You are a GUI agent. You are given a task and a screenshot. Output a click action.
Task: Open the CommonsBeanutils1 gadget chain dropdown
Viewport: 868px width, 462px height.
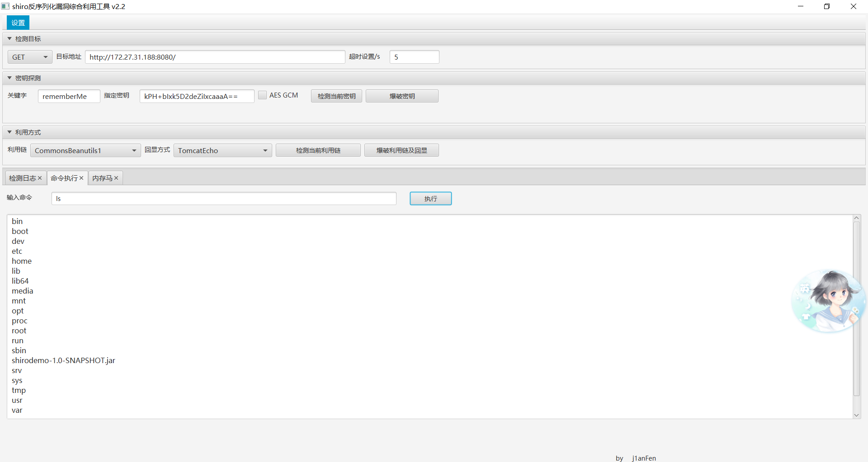[x=85, y=150]
